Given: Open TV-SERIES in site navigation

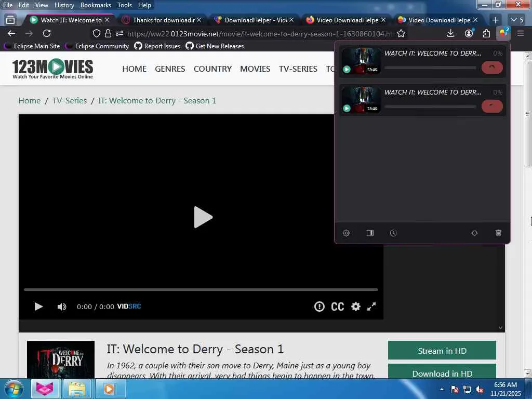Looking at the screenshot, I should 298,69.
